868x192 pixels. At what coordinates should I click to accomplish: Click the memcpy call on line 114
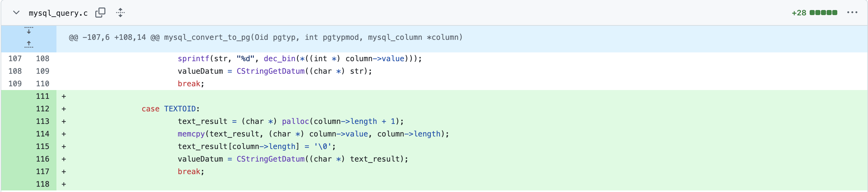click(191, 134)
